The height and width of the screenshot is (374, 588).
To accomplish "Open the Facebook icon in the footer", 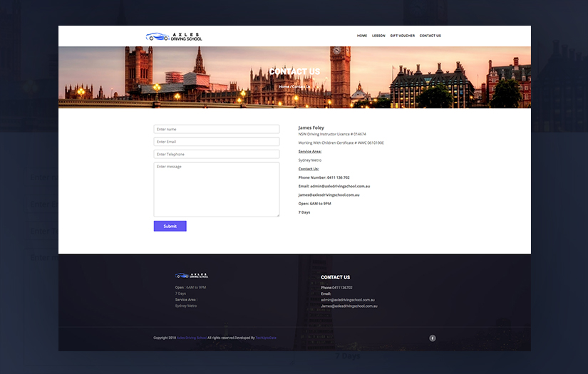I will (433, 338).
